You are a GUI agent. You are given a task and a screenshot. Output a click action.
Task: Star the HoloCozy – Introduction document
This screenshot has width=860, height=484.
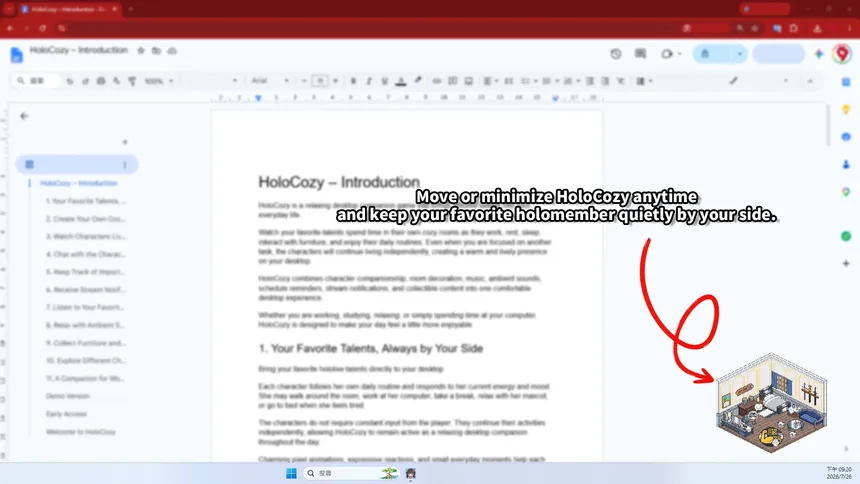[141, 50]
